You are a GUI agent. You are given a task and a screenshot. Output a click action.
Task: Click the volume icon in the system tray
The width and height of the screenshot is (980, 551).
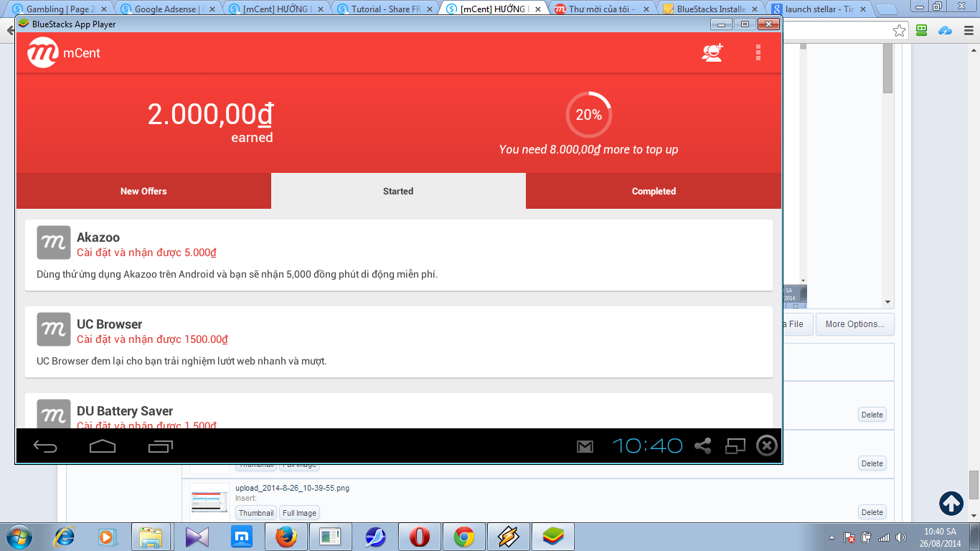901,537
